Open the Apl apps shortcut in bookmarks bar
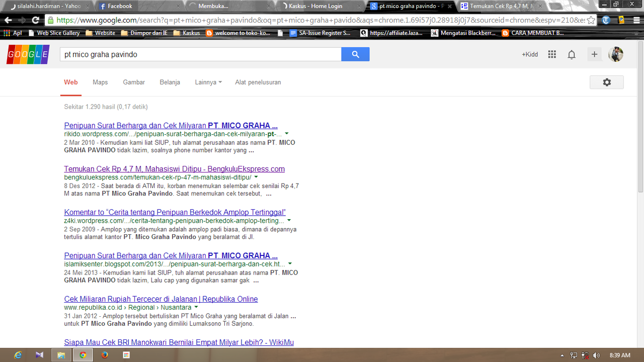The image size is (644, 362). point(13,33)
